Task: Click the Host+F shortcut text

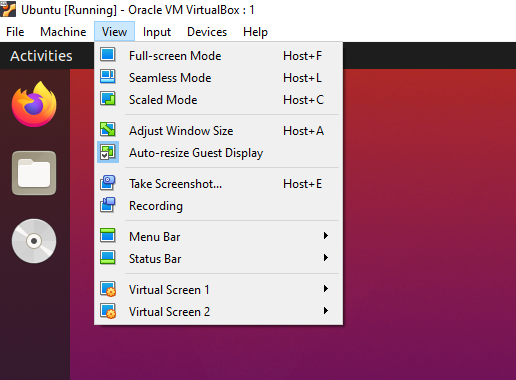Action: tap(302, 56)
